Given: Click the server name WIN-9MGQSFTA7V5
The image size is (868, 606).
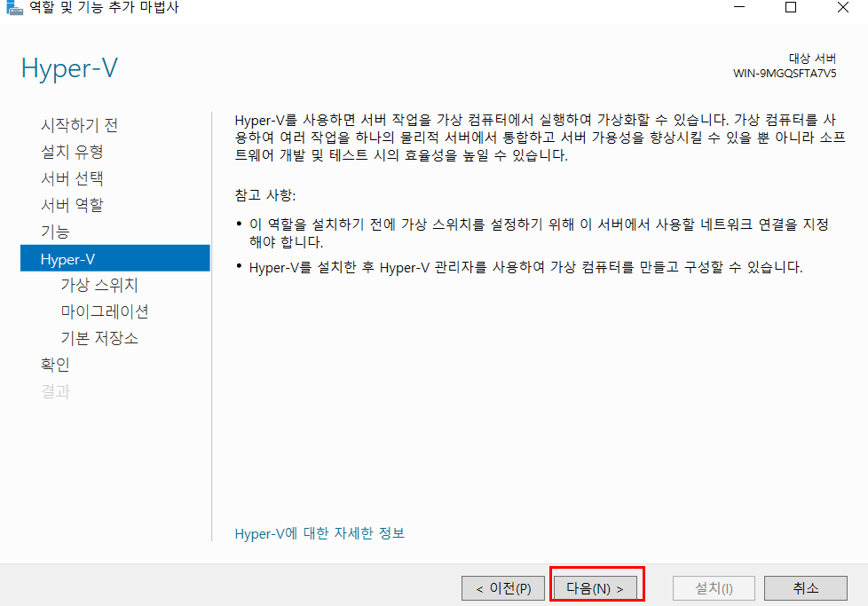Looking at the screenshot, I should pos(785,74).
